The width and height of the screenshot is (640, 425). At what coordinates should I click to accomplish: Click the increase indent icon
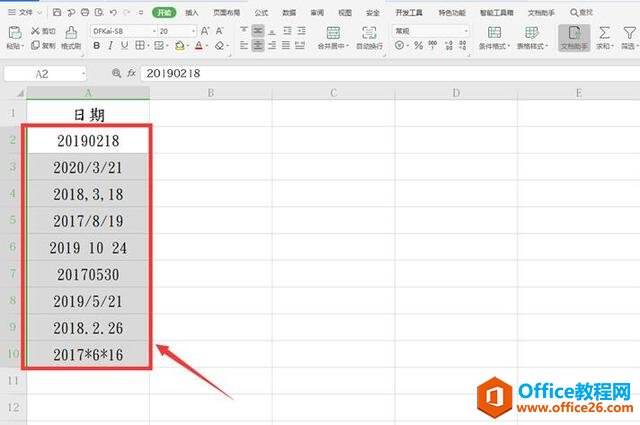coord(302,31)
